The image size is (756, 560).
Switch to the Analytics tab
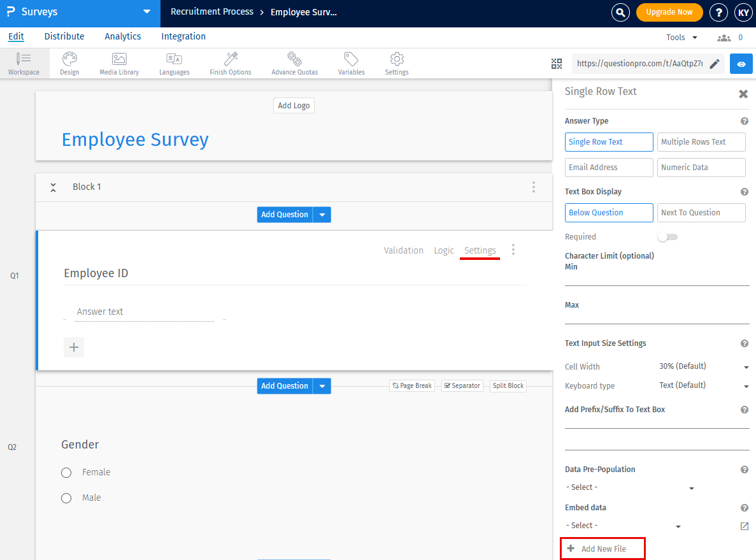pos(122,36)
